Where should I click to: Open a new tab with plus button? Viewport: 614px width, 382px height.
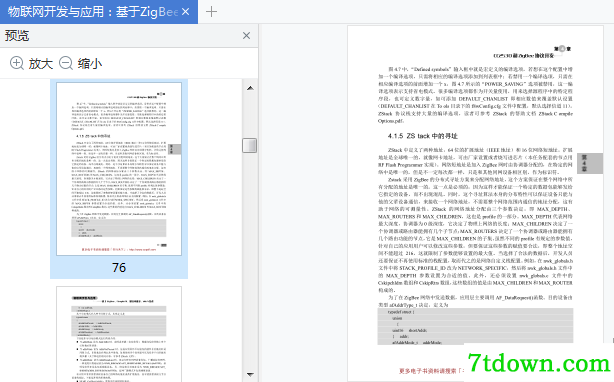[211, 12]
